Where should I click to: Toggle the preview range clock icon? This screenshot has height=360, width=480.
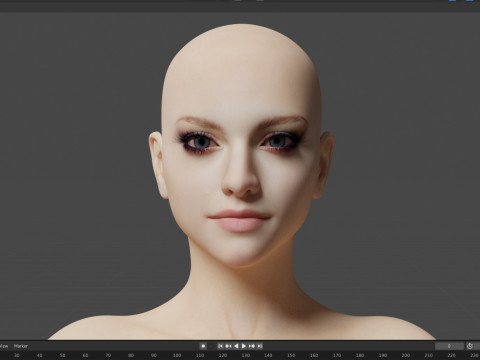tap(470, 346)
